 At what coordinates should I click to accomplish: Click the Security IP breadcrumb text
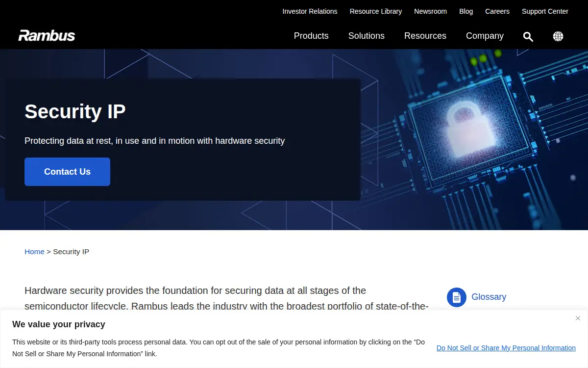click(x=71, y=252)
